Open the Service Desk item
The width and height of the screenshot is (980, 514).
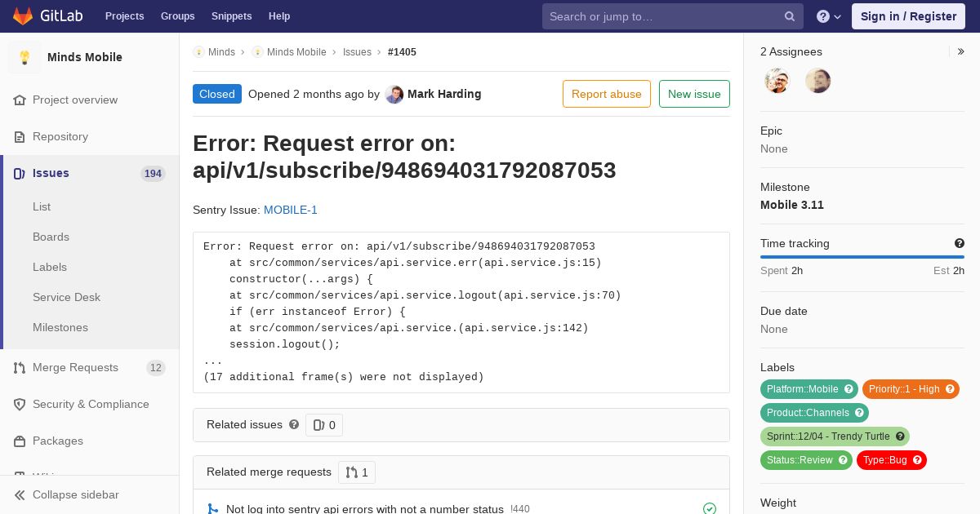click(x=66, y=297)
